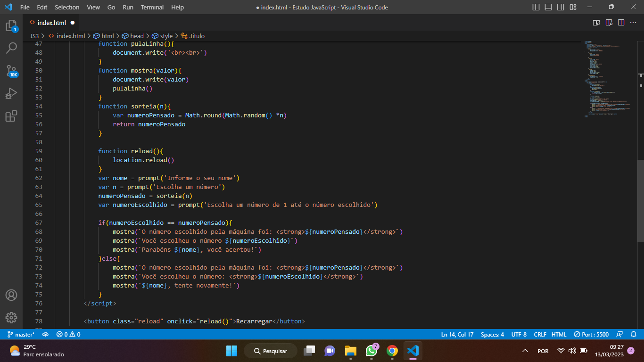
Task: Click the VS Code logo in title bar
Action: coord(8,7)
